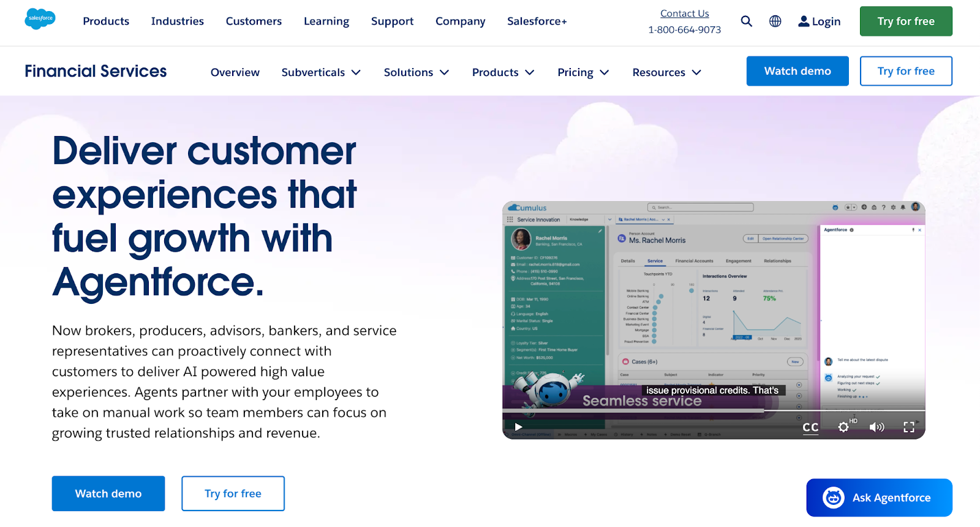The image size is (980, 527).
Task: Click the phone number 1-800-664-9073
Action: tap(685, 29)
